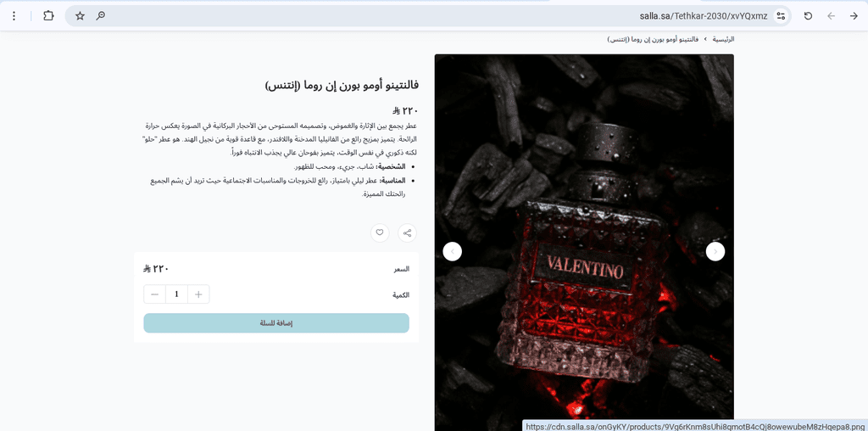Click the address bar URL salla.sa/Tethkar-2030
868x431 pixels.
pyautogui.click(x=703, y=16)
